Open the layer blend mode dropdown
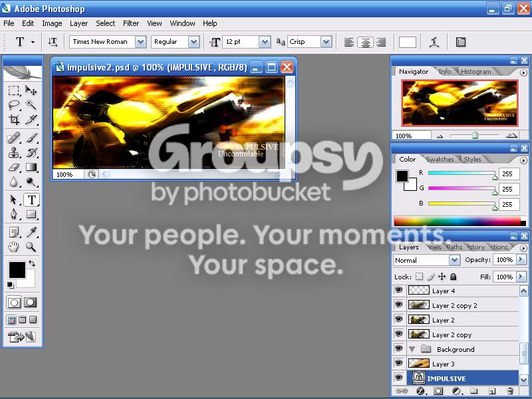The height and width of the screenshot is (399, 532). click(x=454, y=260)
